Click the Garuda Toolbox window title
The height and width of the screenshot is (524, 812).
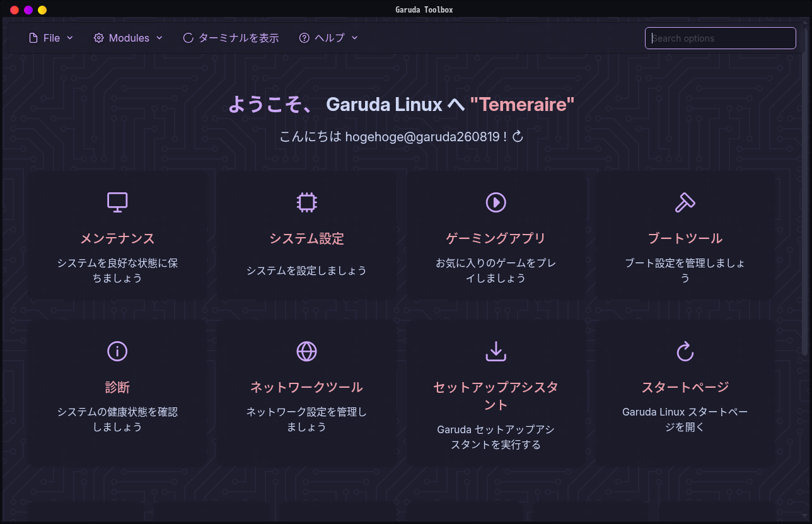click(x=424, y=9)
